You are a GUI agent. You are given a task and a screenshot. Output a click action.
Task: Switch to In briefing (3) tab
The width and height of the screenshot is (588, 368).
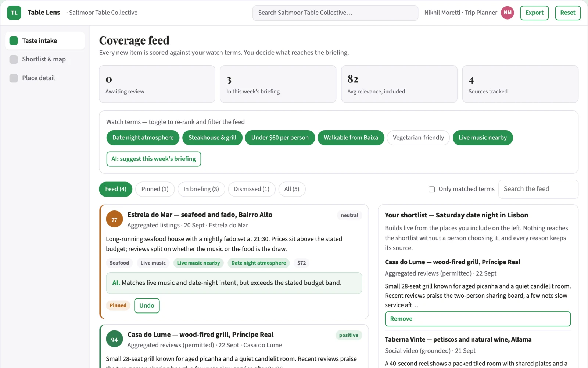click(201, 189)
